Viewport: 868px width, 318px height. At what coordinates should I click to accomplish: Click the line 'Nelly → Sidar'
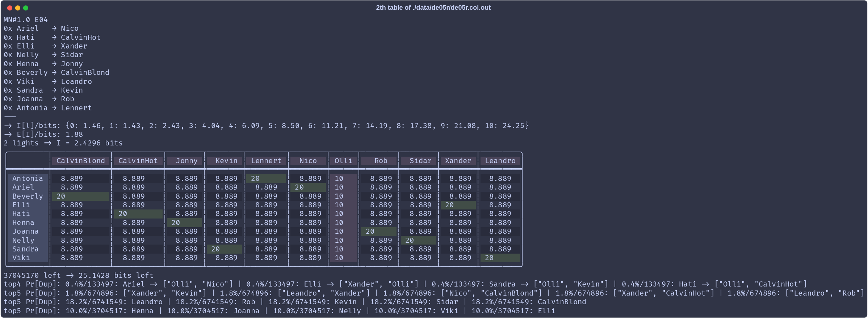(x=43, y=55)
